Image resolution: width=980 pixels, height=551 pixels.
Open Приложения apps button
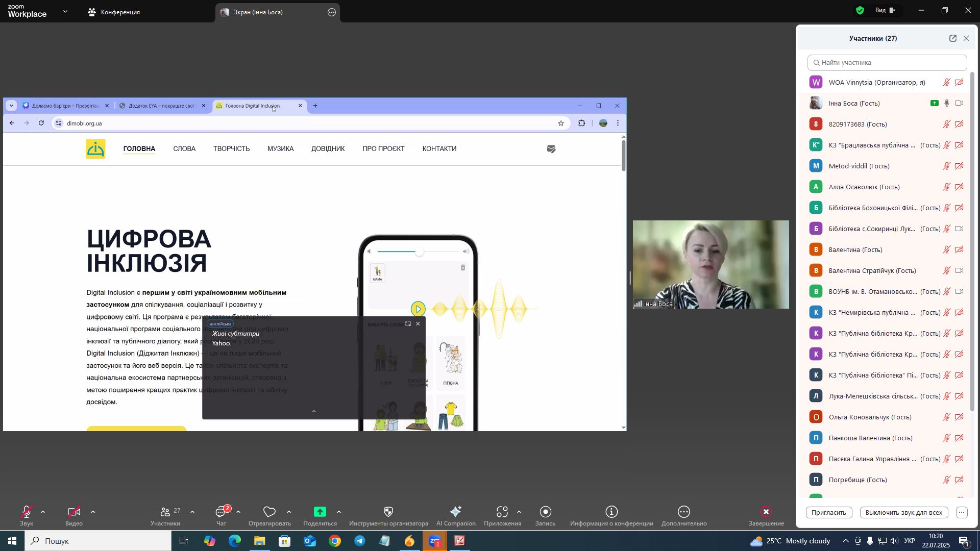coord(502,516)
